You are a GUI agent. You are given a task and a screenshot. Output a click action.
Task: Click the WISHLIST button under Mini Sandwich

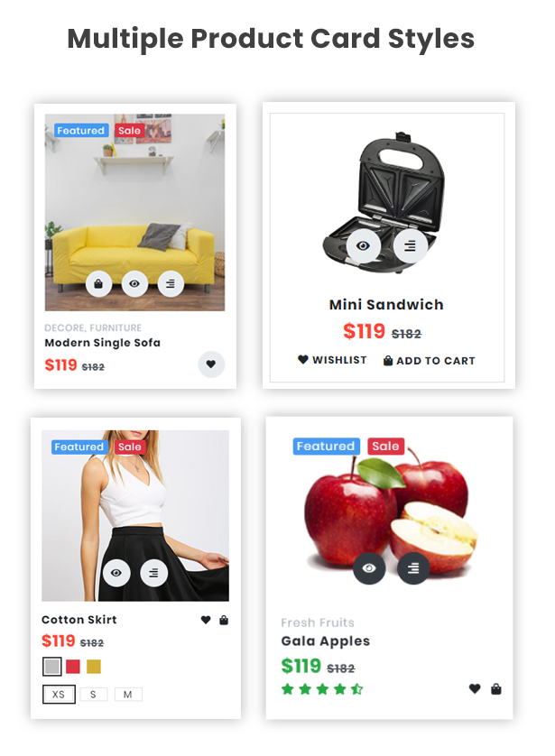pyautogui.click(x=332, y=360)
